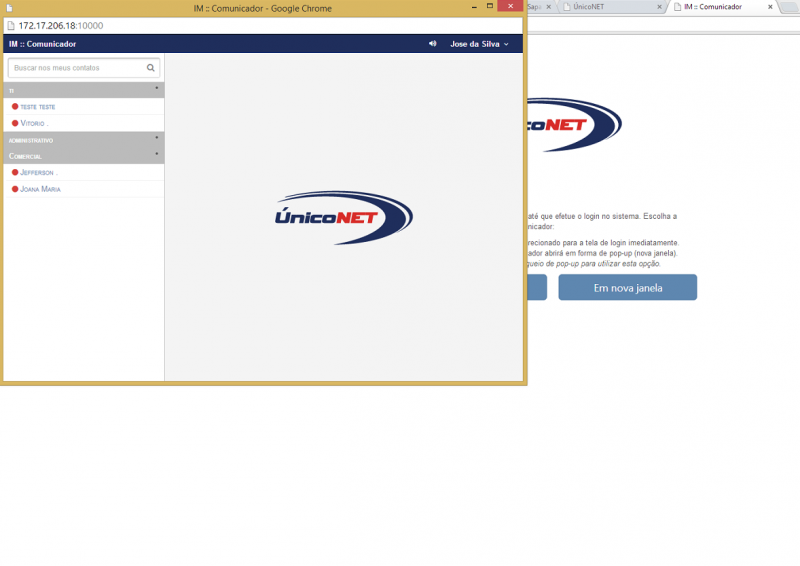The image size is (800, 566).
Task: Click the ÚnicoNET logo in the chat area
Action: pyautogui.click(x=344, y=217)
